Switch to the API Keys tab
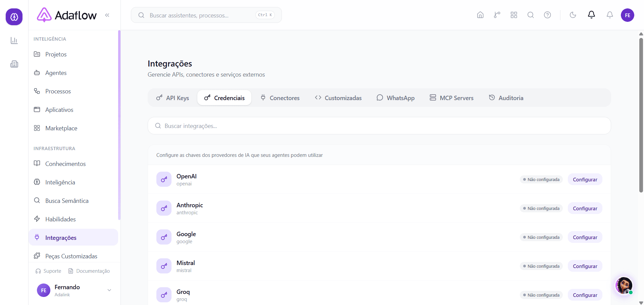 coord(172,98)
